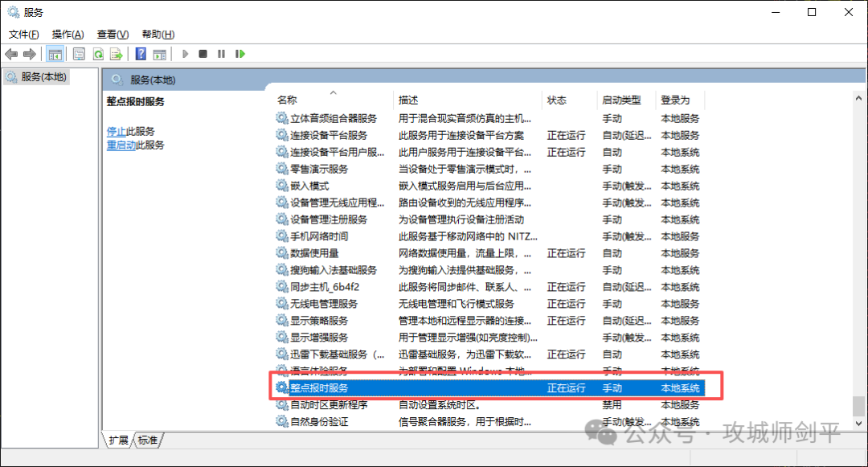Viewport: 868px width, 467px height.
Task: Sort by the 启动类型 column header
Action: 627,100
